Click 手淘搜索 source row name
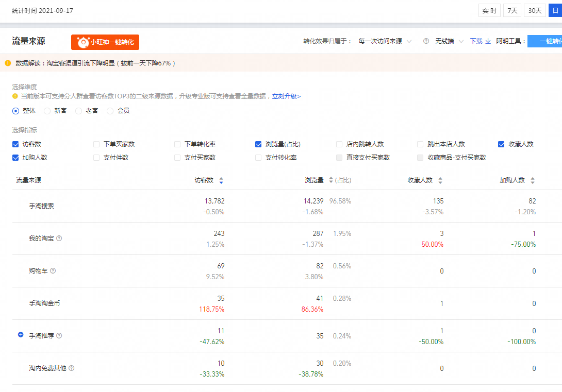This screenshot has width=562, height=392. click(42, 206)
